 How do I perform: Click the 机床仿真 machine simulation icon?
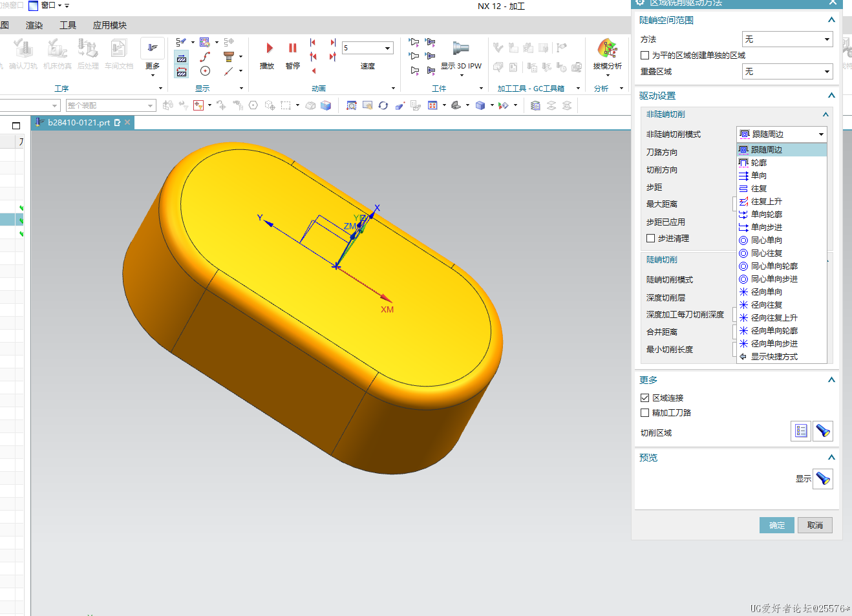(x=57, y=48)
